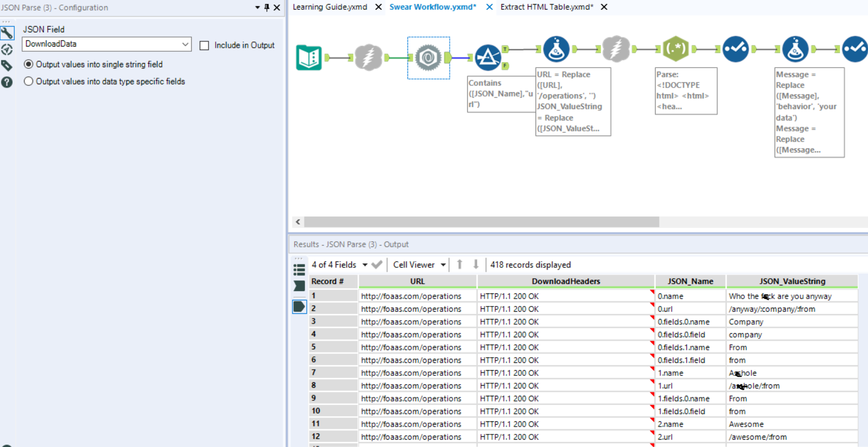Select the Formula tool above URL = Replace annotation
868x447 pixels.
pyautogui.click(x=557, y=49)
